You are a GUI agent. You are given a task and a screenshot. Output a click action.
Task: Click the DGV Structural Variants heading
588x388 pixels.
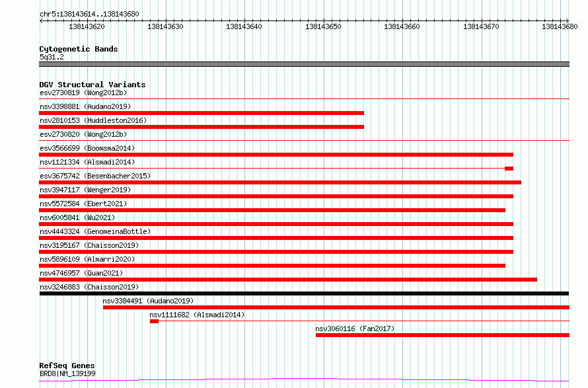coord(92,85)
